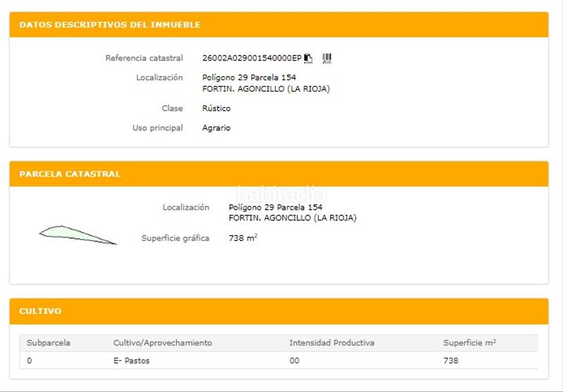Click the 'Intensidad Productiva' column header
The width and height of the screenshot is (563, 392).
(x=331, y=343)
